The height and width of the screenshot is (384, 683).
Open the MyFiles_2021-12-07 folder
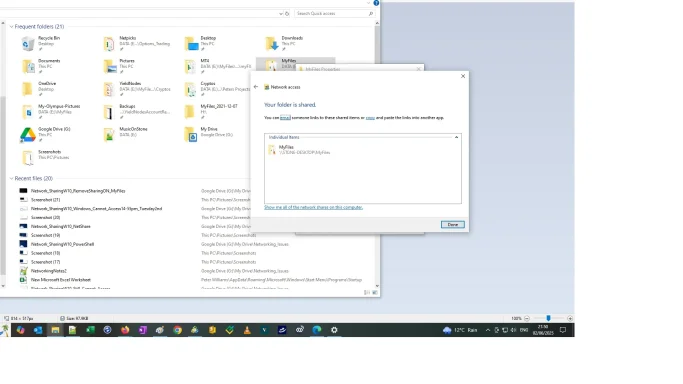pos(190,112)
